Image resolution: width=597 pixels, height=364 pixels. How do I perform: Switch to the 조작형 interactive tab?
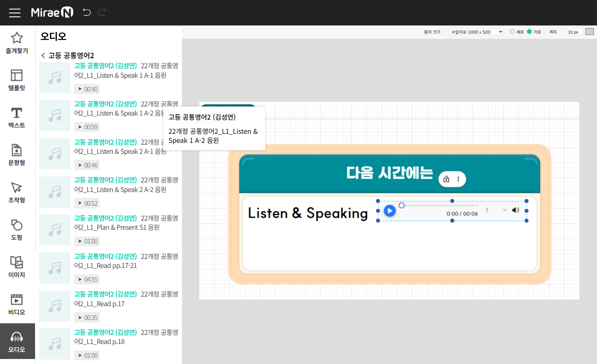coord(17,192)
